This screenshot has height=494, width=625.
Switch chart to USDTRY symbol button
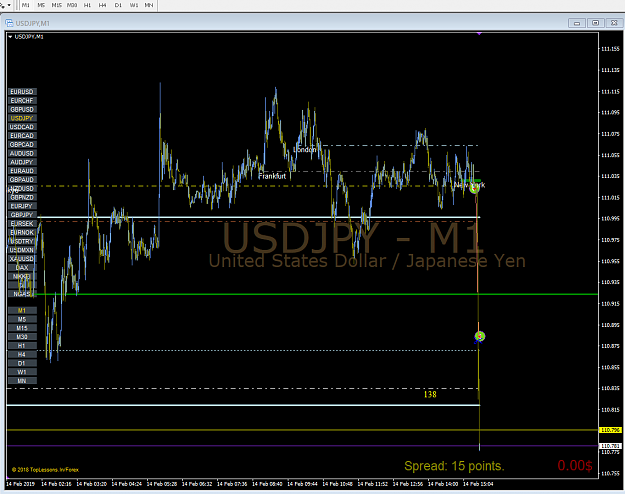22,241
